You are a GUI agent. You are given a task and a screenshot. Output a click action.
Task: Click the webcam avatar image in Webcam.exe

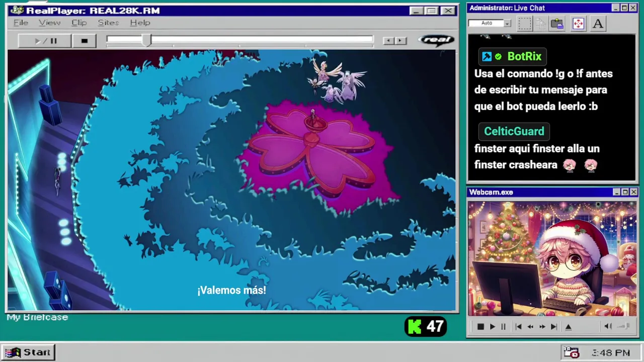coord(552,259)
